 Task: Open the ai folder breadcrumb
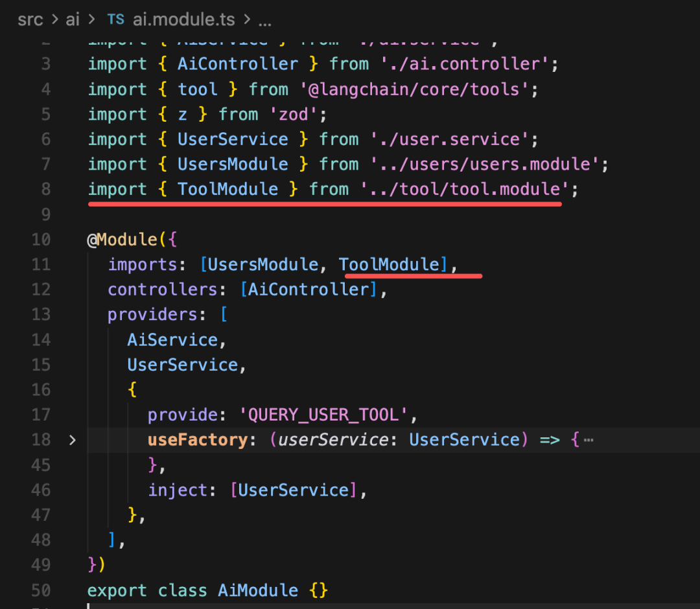click(x=73, y=19)
